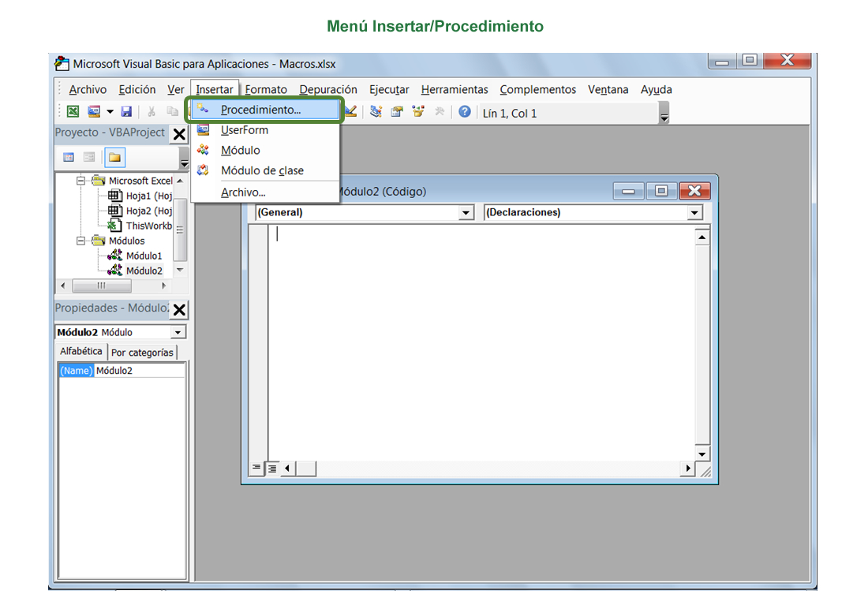Click the Módulo1 module icon in tree

tap(114, 256)
